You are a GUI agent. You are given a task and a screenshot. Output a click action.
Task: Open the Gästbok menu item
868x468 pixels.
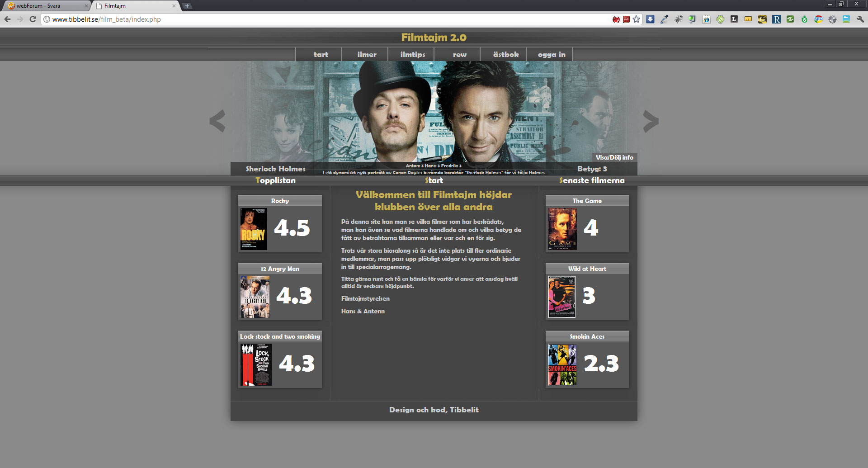click(x=503, y=54)
